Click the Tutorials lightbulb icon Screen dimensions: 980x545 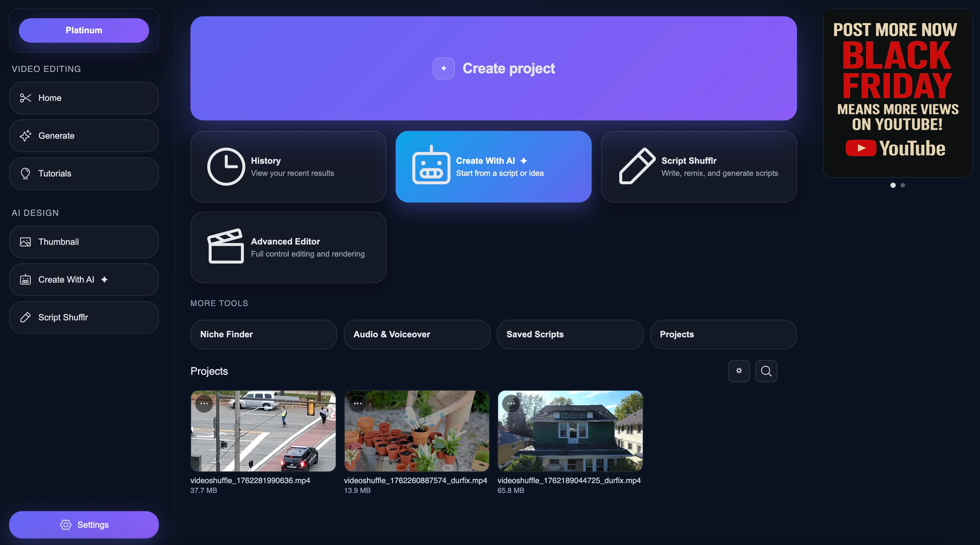pyautogui.click(x=25, y=174)
